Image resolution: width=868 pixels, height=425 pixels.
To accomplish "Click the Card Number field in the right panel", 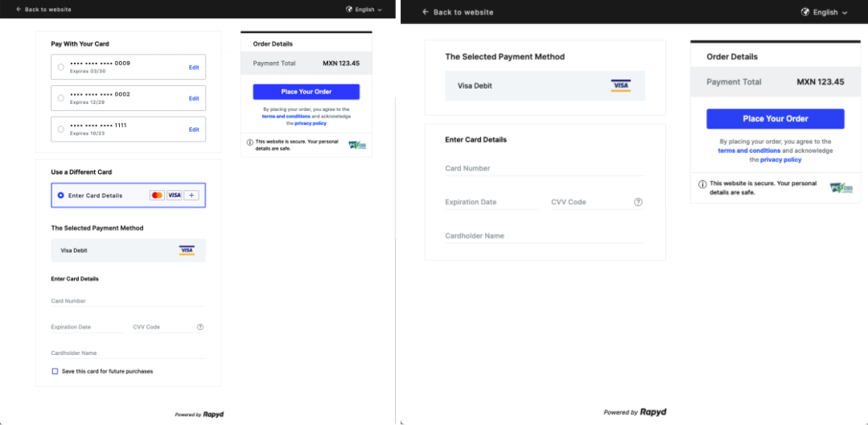I will (x=545, y=168).
